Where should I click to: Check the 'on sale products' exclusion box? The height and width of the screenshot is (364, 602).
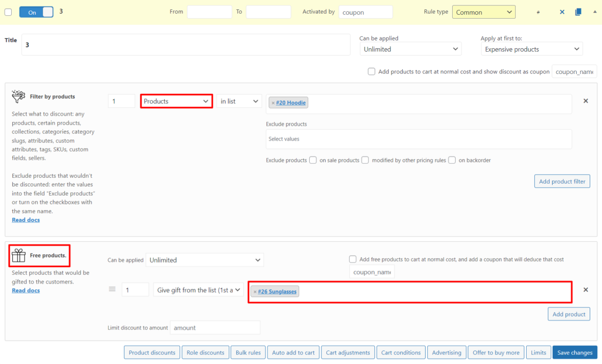313,160
